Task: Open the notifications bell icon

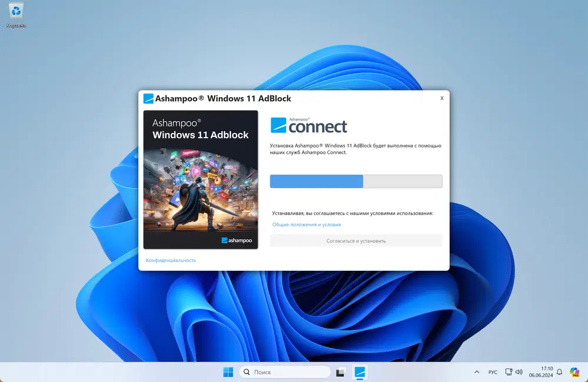Action: coord(559,372)
